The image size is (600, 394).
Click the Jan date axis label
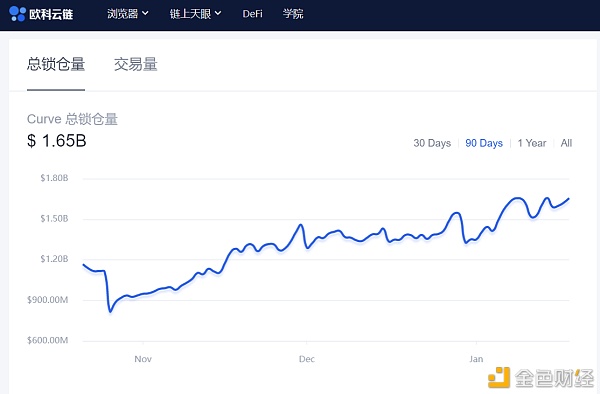(476, 359)
